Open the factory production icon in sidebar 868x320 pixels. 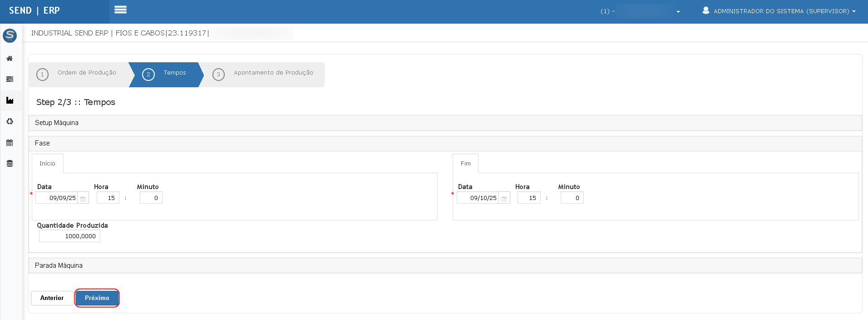point(10,100)
